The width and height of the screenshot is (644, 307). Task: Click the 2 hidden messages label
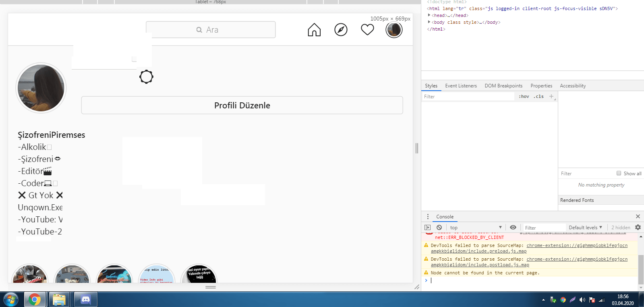pos(621,228)
